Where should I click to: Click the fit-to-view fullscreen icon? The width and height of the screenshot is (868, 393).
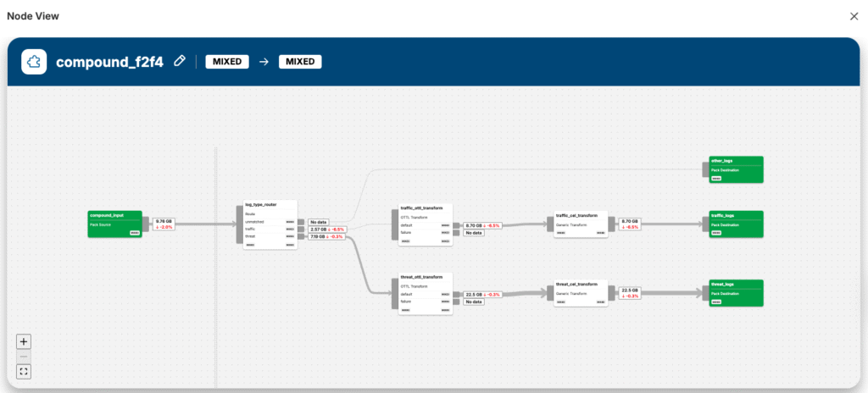[x=24, y=371]
